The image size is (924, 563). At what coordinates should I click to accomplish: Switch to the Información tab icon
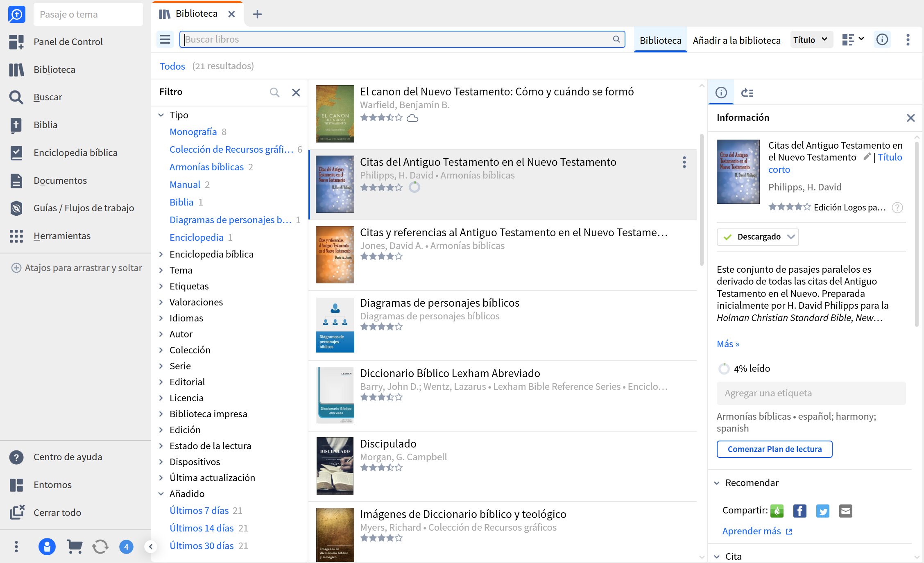pyautogui.click(x=721, y=93)
